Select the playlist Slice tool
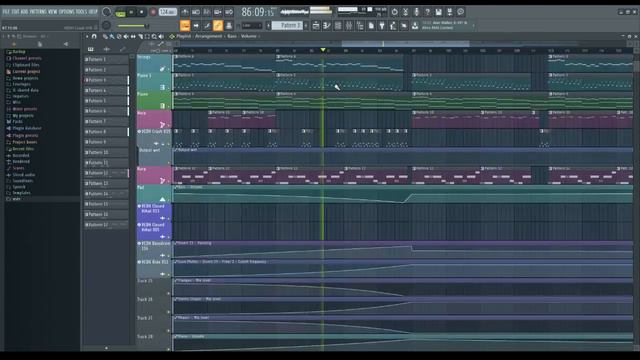The width and height of the screenshot is (640, 360). (140, 37)
